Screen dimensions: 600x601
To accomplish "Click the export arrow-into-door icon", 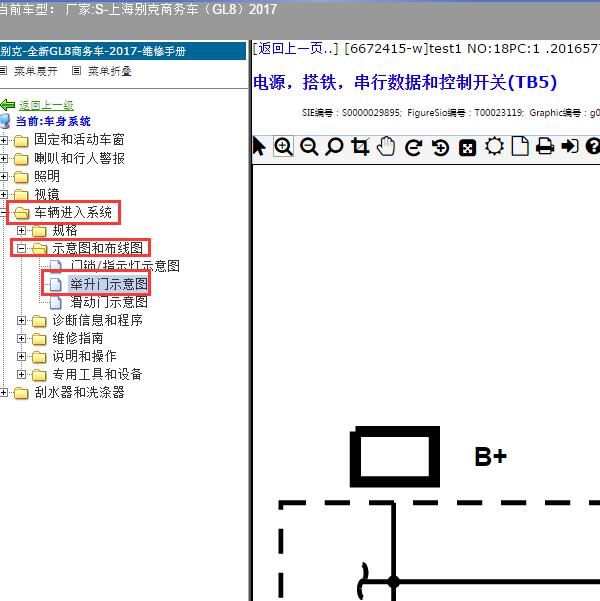I will 570,146.
